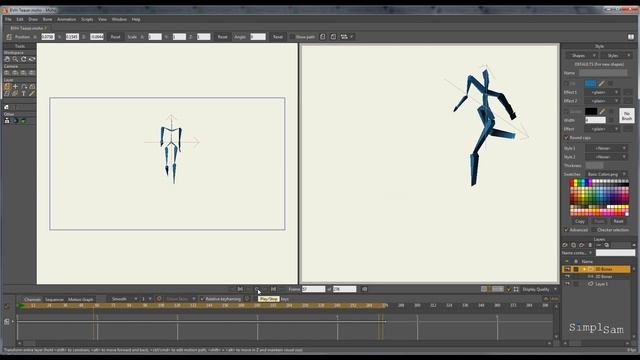Select the Eyedropper layer tool
The image size is (640, 360).
[32, 93]
